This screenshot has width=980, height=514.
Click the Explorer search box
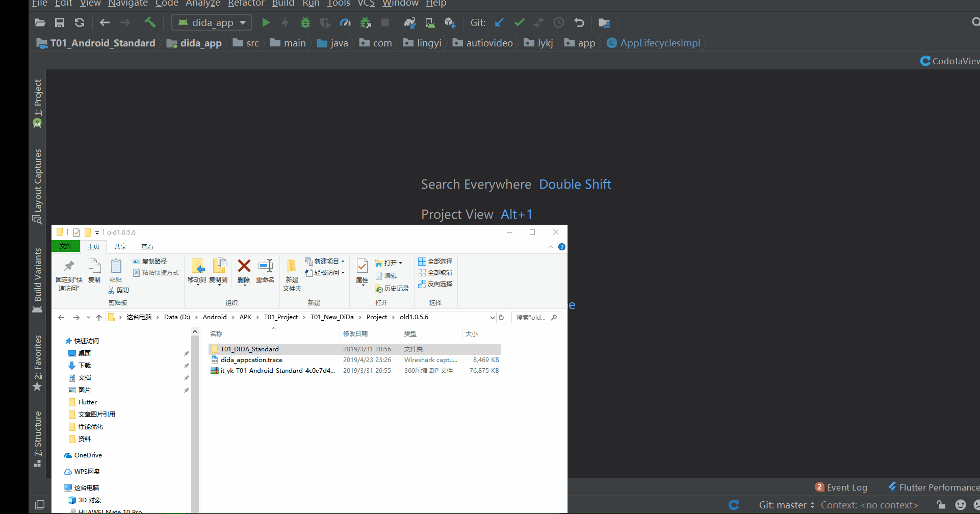tap(536, 317)
